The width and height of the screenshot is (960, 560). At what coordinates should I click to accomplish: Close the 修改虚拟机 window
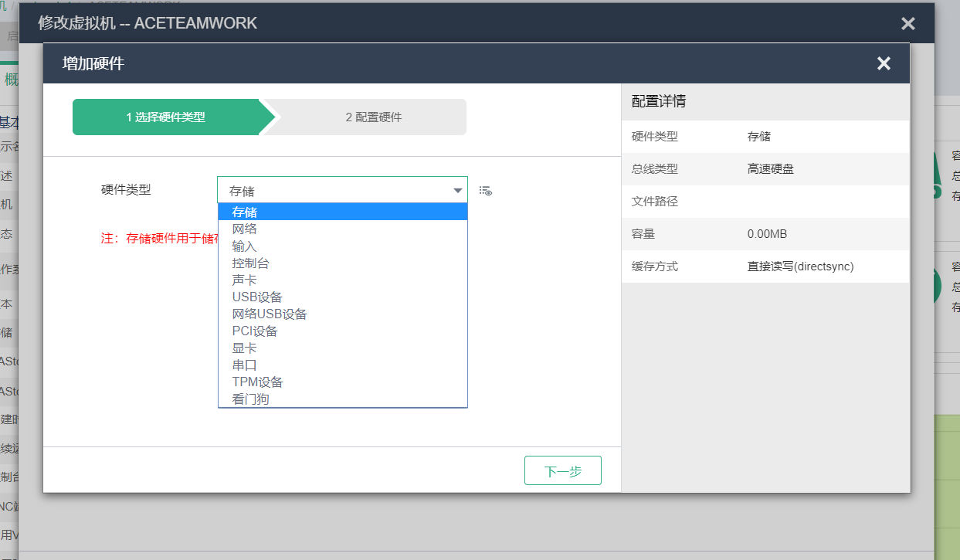[907, 24]
